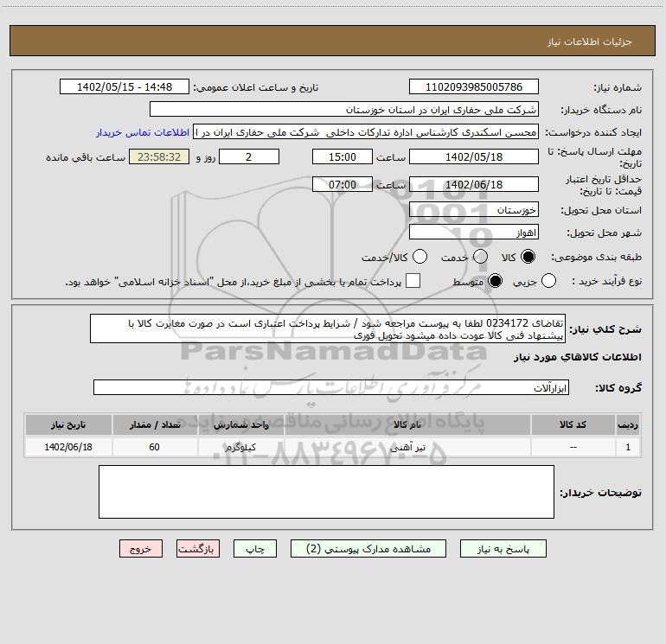Select the خدمت radio button
This screenshot has height=644, width=666.
tap(480, 257)
